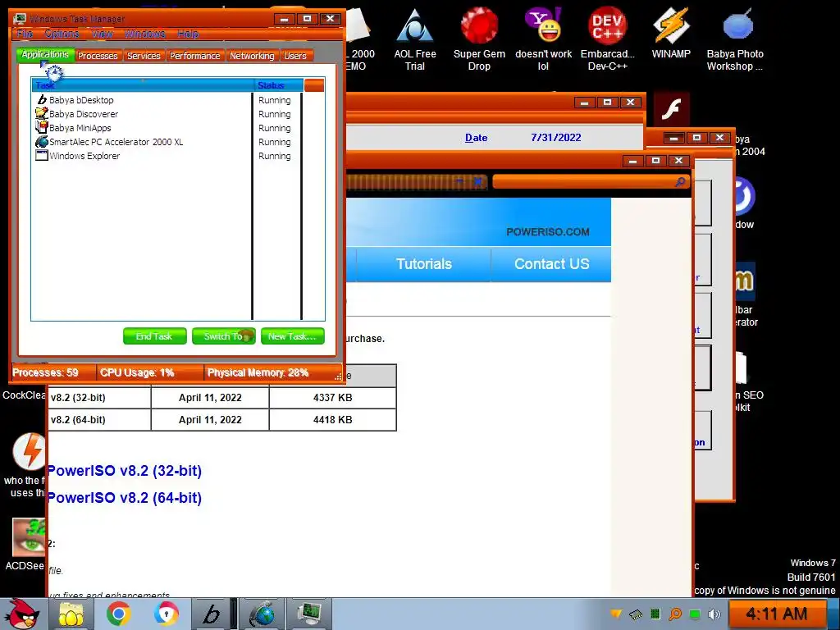Click the search magnifier icon in the browser
Screen dimensions: 840x630
click(x=680, y=181)
